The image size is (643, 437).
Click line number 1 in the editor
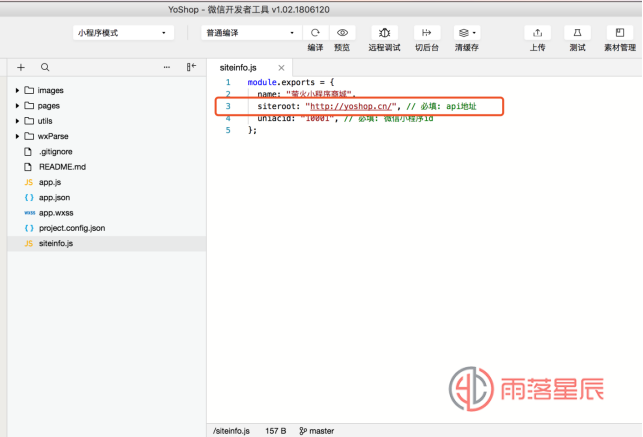coord(228,82)
